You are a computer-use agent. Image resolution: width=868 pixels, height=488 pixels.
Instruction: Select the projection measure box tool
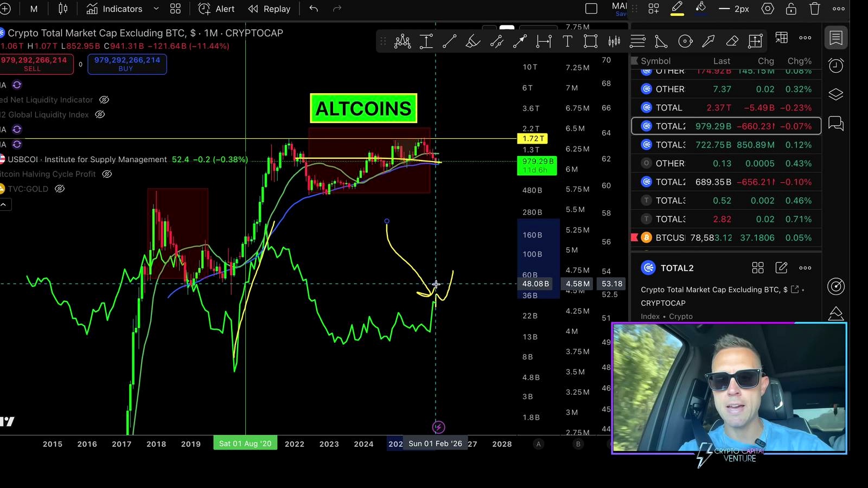point(755,41)
